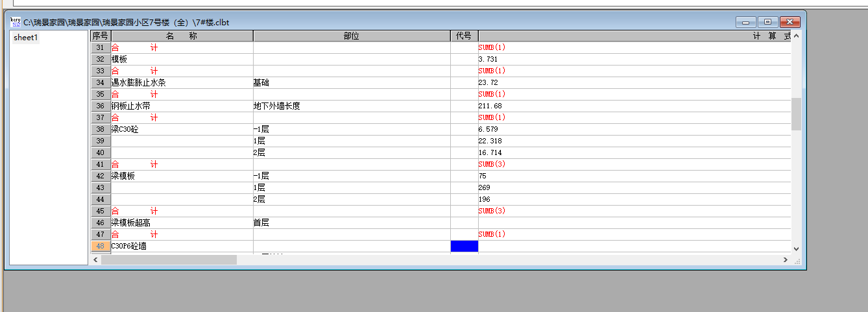
Task: Select row header 42
Action: (101, 176)
